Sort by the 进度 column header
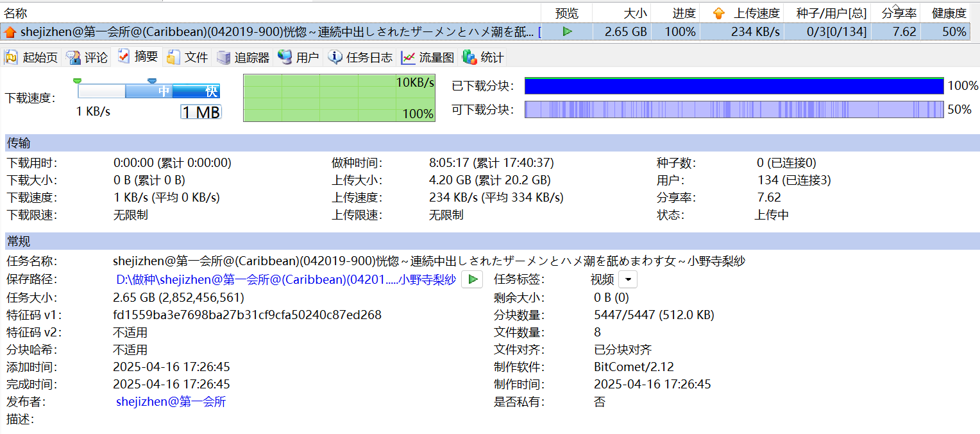The height and width of the screenshot is (434, 980). tap(675, 13)
